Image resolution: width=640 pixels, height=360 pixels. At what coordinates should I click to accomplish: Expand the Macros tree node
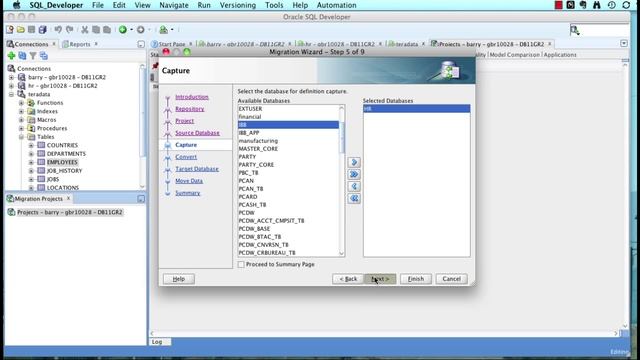tap(21, 120)
